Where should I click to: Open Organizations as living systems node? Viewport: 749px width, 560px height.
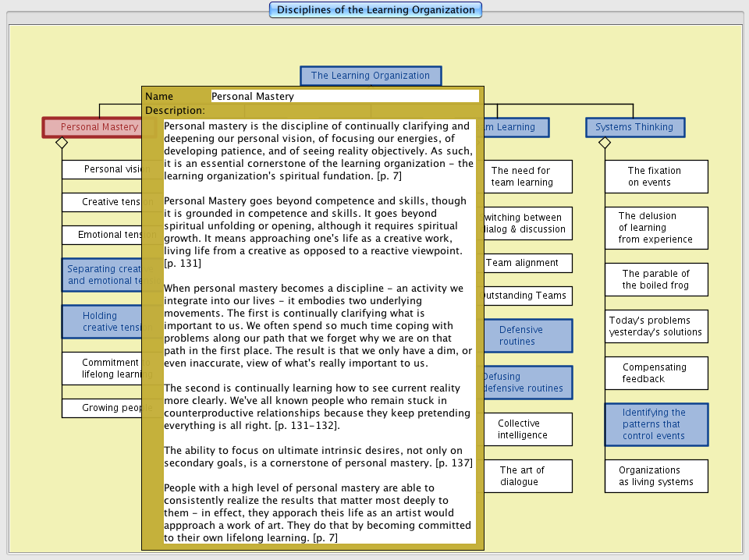pyautogui.click(x=655, y=476)
